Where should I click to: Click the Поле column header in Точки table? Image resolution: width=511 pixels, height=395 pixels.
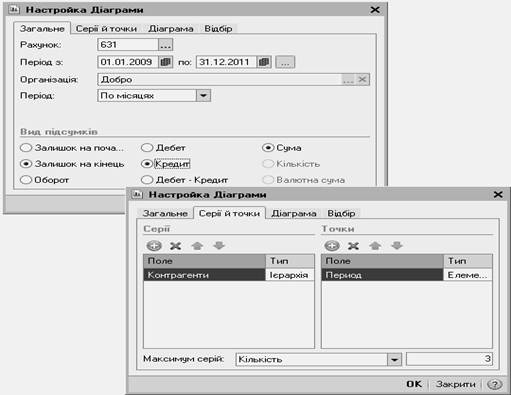[x=382, y=261]
